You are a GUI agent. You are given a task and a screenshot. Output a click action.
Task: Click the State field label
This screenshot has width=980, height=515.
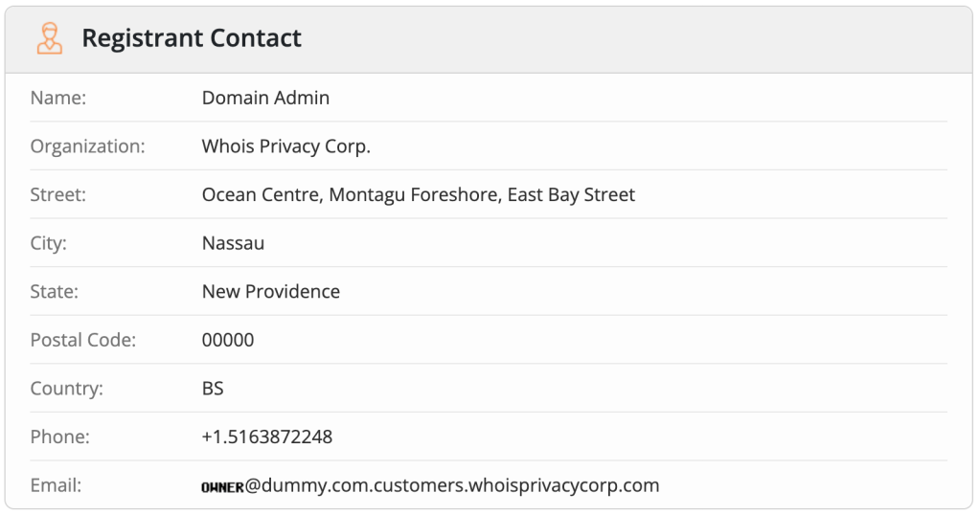(55, 292)
